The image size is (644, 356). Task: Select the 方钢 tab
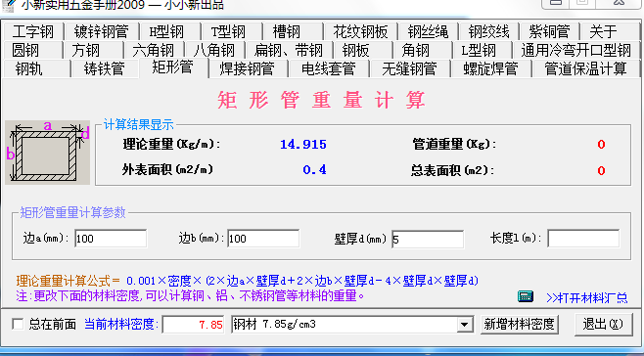click(x=93, y=50)
